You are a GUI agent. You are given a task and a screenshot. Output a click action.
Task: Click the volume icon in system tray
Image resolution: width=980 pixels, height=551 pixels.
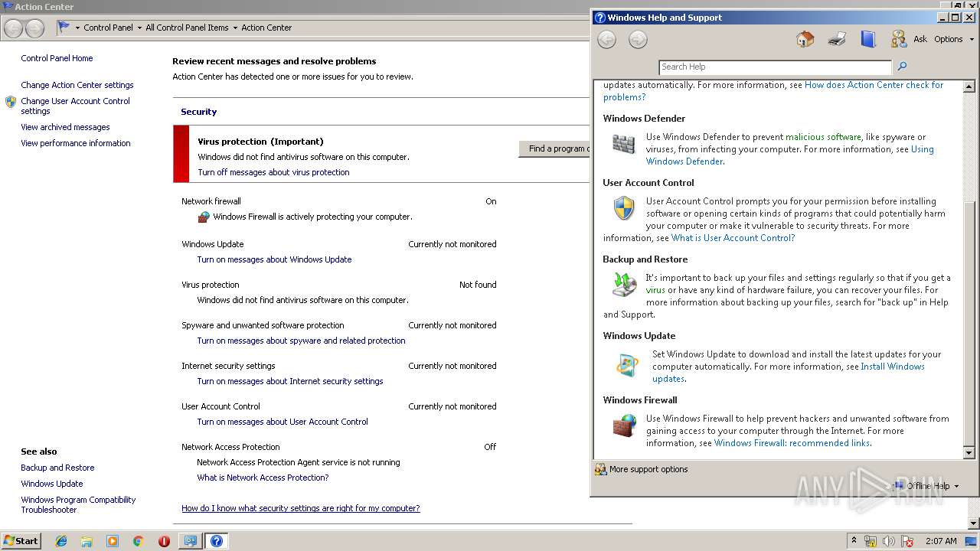point(889,541)
